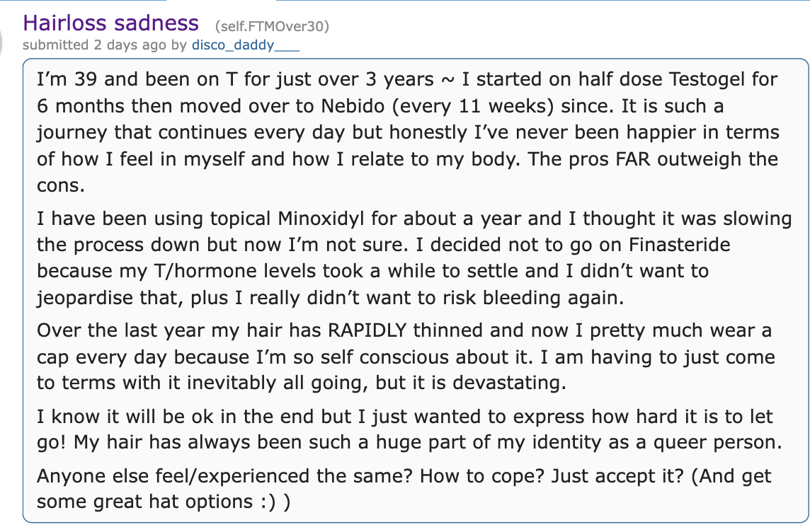Open the self.FTMOver30 subreddit link

pos(272,25)
